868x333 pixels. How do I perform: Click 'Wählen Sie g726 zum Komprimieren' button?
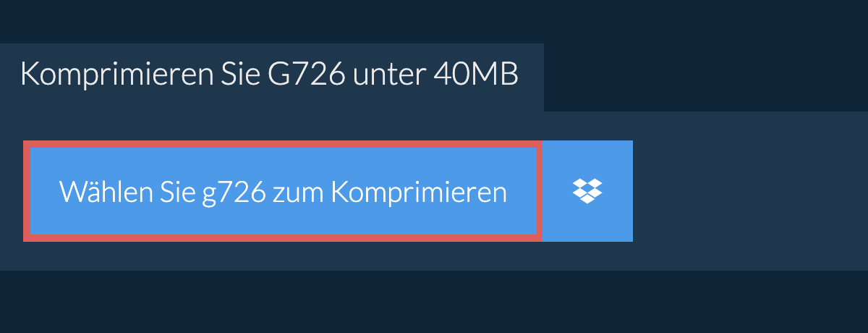(x=283, y=191)
